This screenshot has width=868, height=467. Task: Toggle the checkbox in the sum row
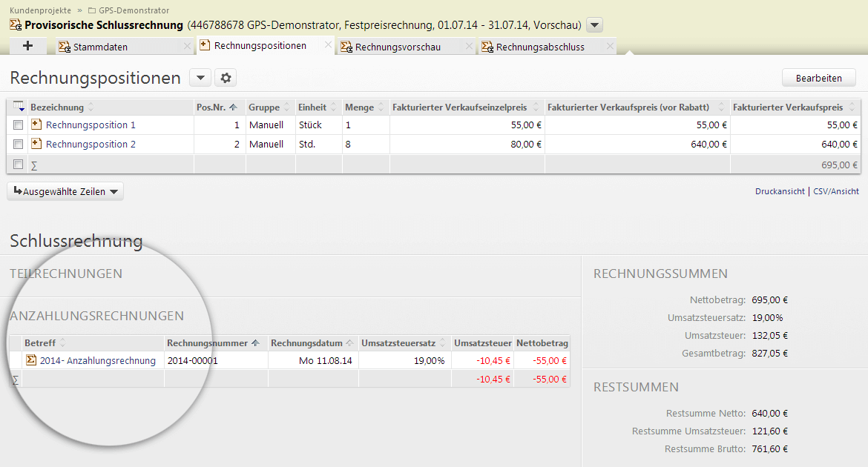click(19, 164)
